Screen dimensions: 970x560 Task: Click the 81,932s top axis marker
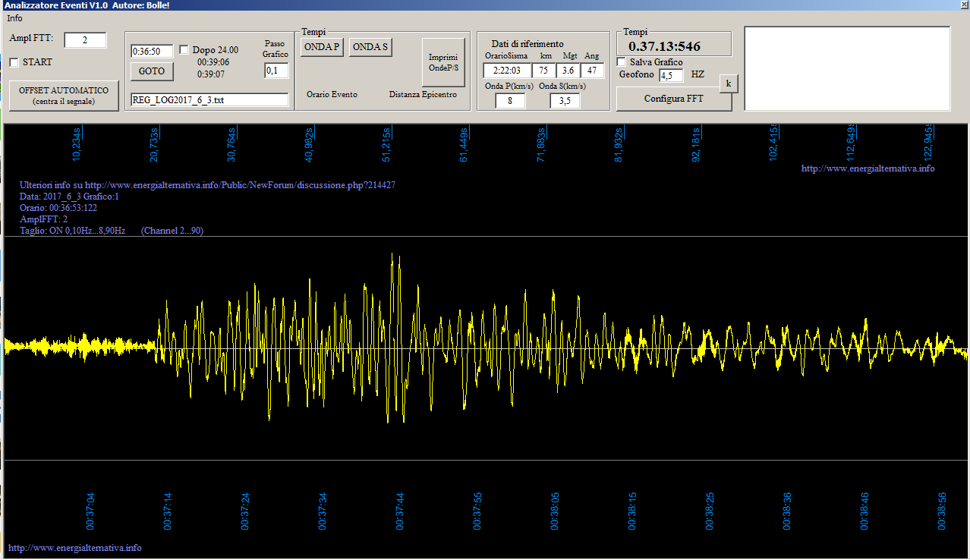(619, 144)
